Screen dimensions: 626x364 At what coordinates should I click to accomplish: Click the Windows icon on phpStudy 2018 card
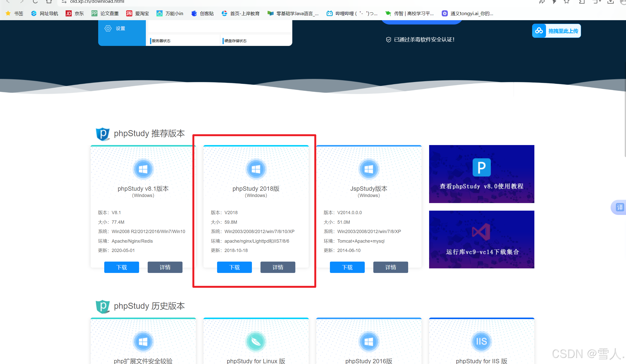[x=256, y=169]
